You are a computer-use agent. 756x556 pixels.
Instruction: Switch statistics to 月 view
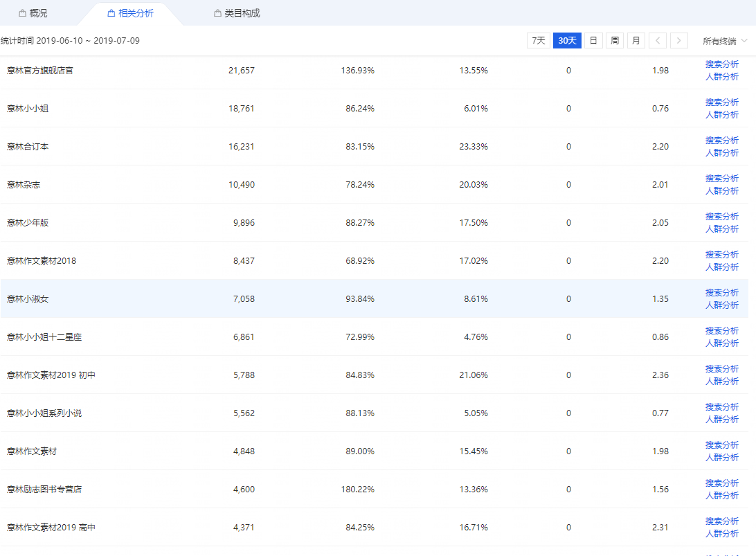point(636,41)
